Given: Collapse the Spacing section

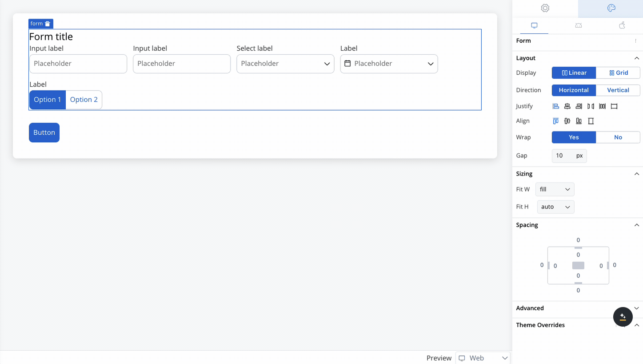Looking at the screenshot, I should click(636, 225).
